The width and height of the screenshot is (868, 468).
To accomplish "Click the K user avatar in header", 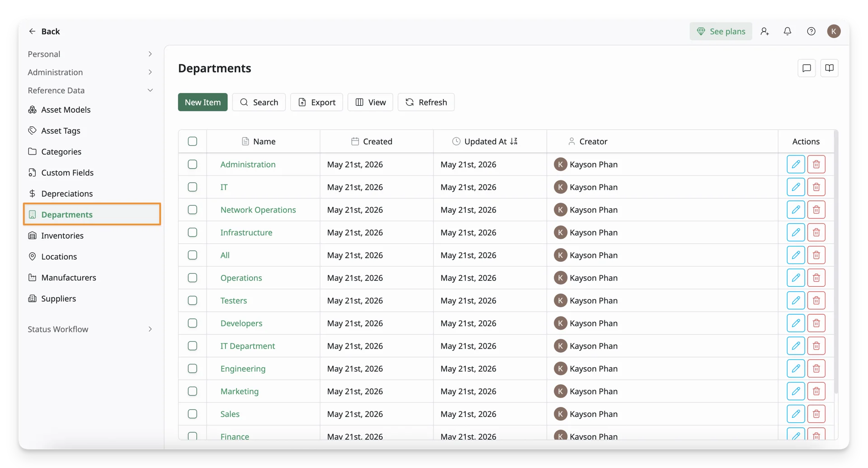I will pyautogui.click(x=834, y=31).
